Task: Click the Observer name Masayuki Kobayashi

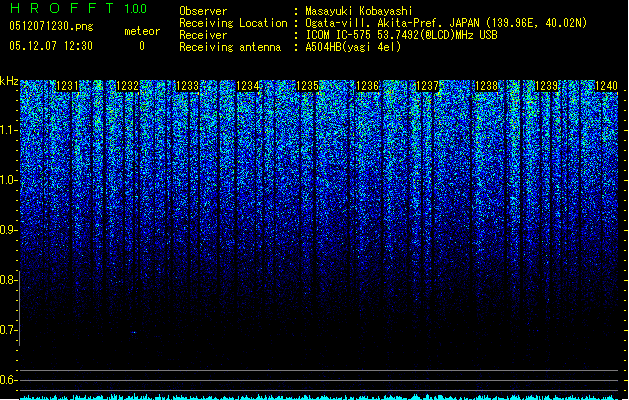Action: [359, 11]
